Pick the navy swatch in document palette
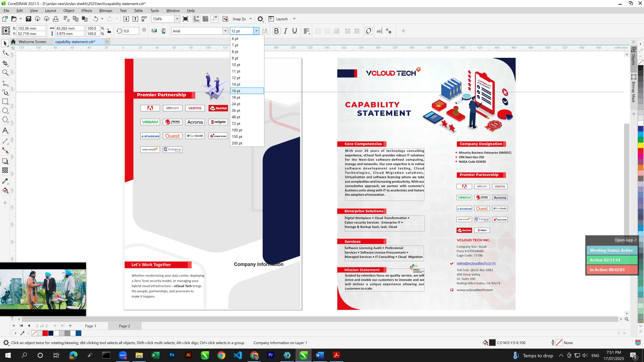 pos(51,333)
